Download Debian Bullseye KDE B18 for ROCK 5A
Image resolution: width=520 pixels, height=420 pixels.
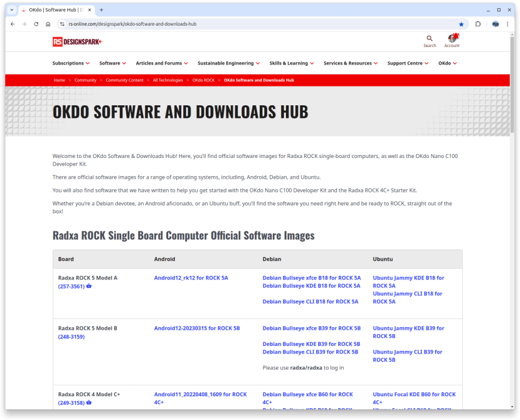click(311, 286)
